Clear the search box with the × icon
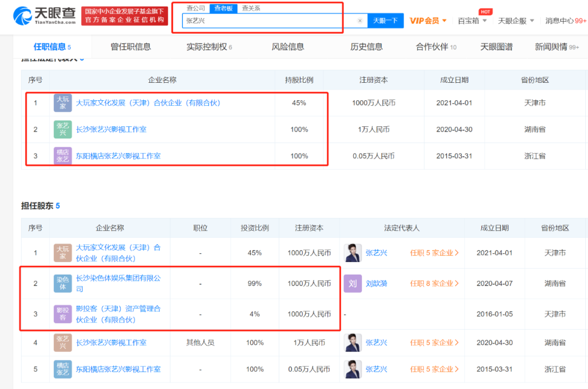 [x=360, y=20]
